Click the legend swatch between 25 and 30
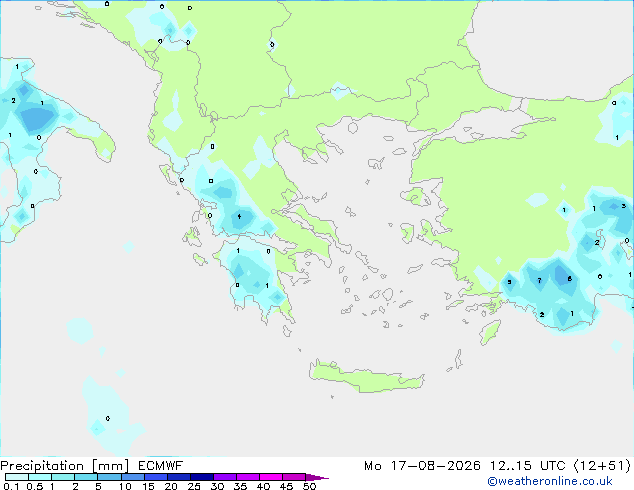The width and height of the screenshot is (634, 490). pos(202,477)
